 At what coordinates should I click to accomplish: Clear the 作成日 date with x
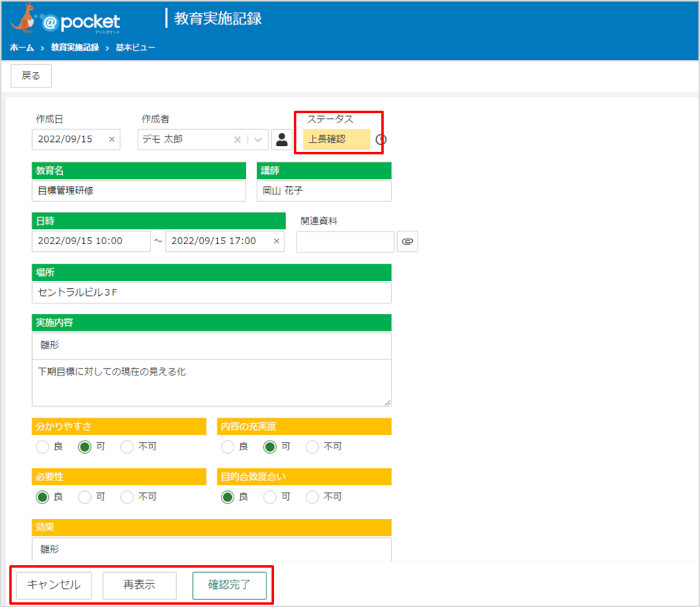pos(112,139)
